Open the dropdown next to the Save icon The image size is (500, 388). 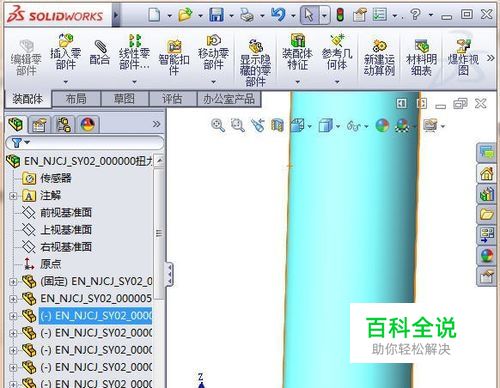click(x=231, y=16)
